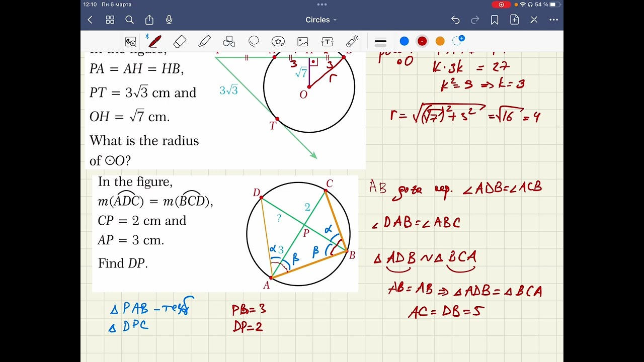Image resolution: width=644 pixels, height=362 pixels.
Task: Choose the blue pen color
Action: coord(404,41)
